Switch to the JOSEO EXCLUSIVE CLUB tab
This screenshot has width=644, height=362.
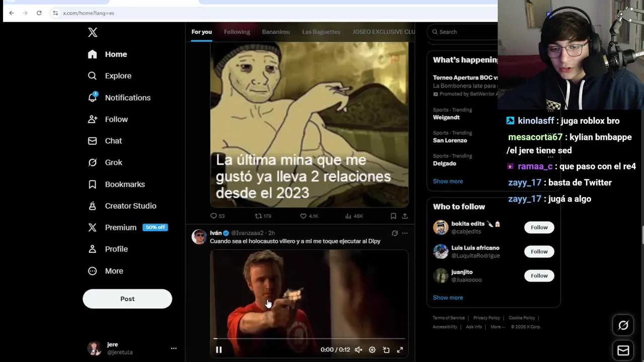coord(383,32)
